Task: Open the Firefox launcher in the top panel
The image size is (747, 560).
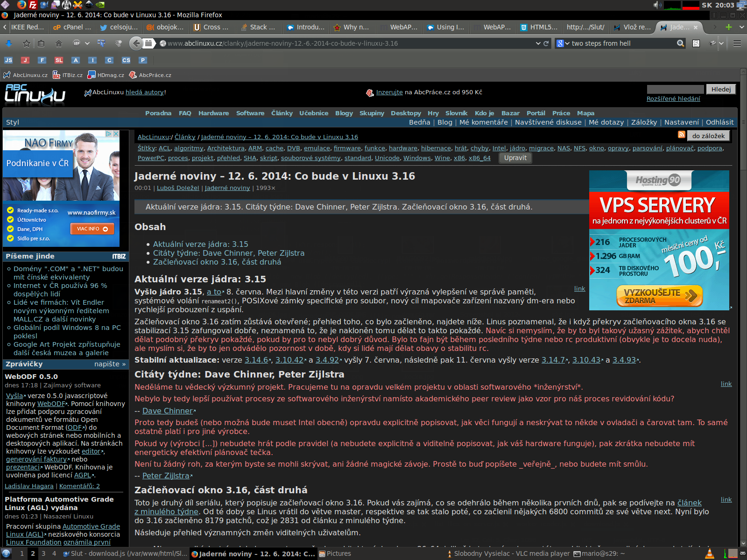Action: coord(21,5)
